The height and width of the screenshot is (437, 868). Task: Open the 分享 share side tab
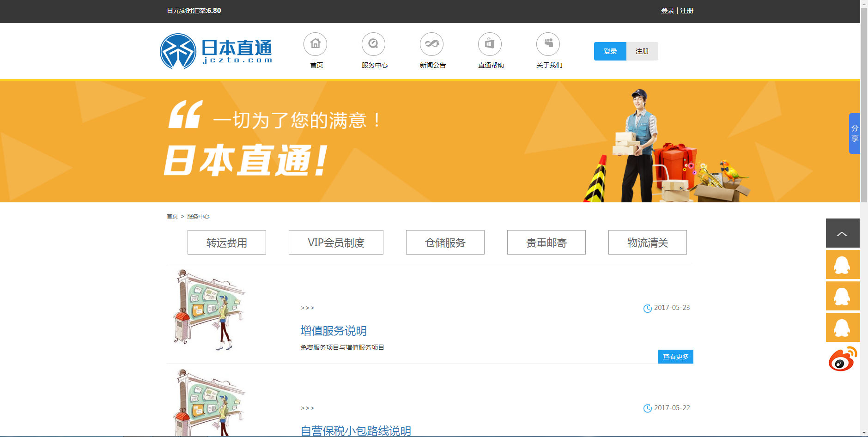[854, 134]
